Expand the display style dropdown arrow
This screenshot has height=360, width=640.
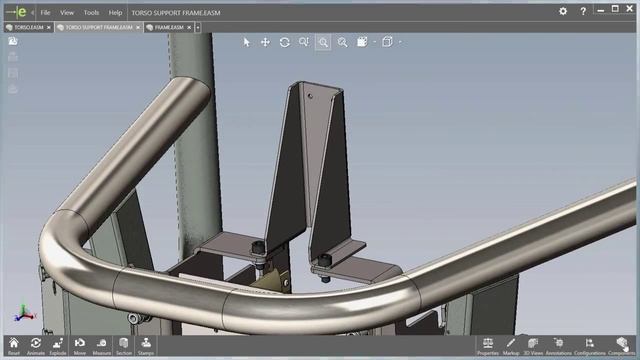374,42
